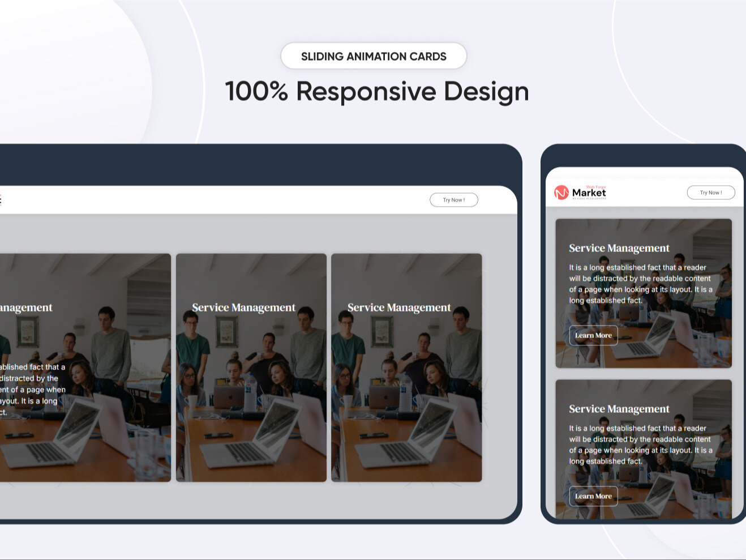Click Try Now on the mobile mockup header
This screenshot has width=746, height=560.
pyautogui.click(x=711, y=192)
